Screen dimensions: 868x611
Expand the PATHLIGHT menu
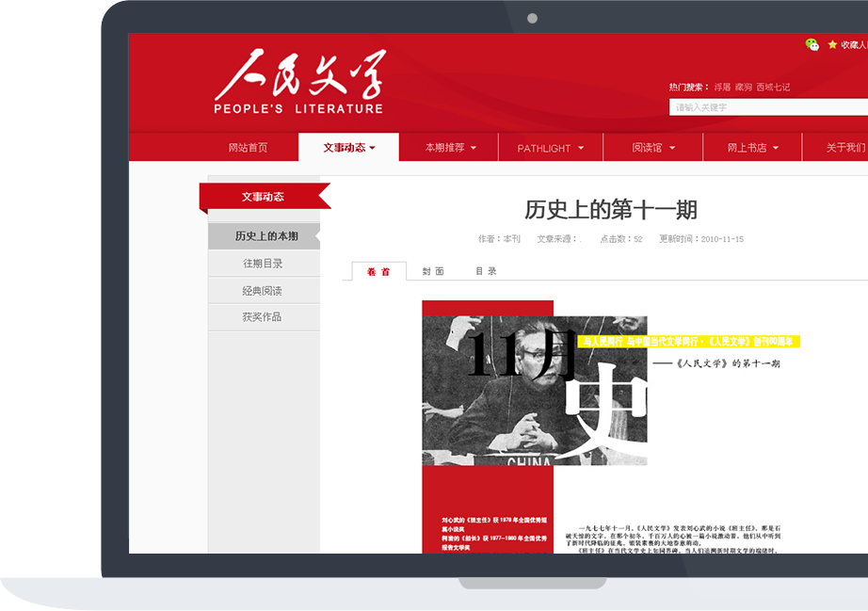(x=550, y=148)
